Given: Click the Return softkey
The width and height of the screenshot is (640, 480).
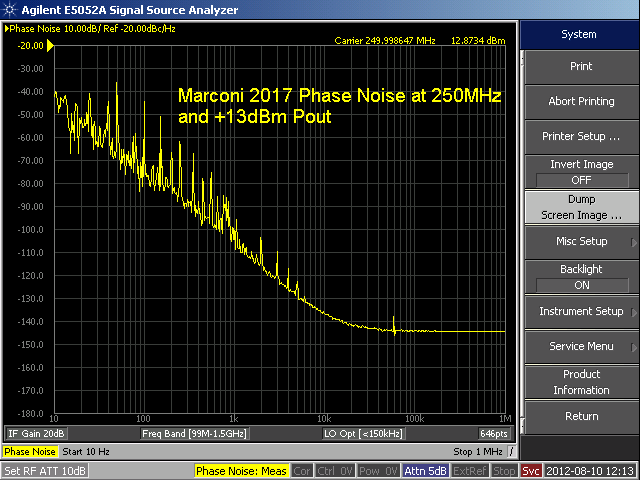Looking at the screenshot, I should (581, 417).
